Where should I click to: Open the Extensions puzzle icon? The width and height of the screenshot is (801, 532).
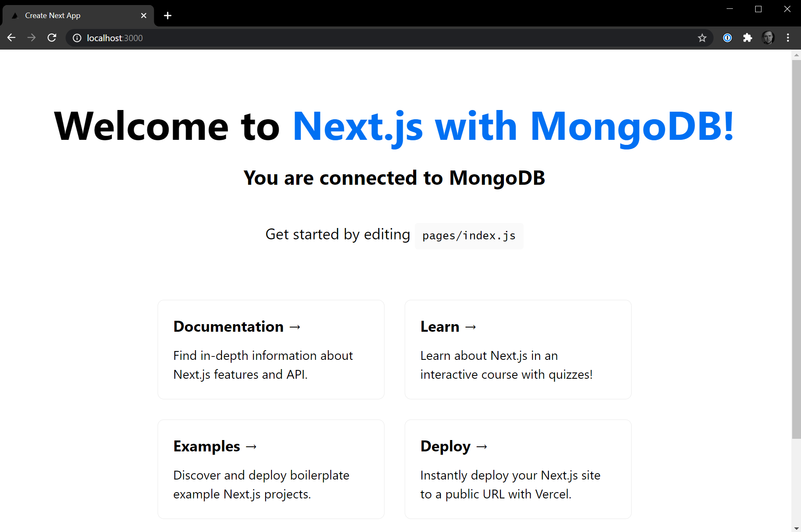click(748, 38)
